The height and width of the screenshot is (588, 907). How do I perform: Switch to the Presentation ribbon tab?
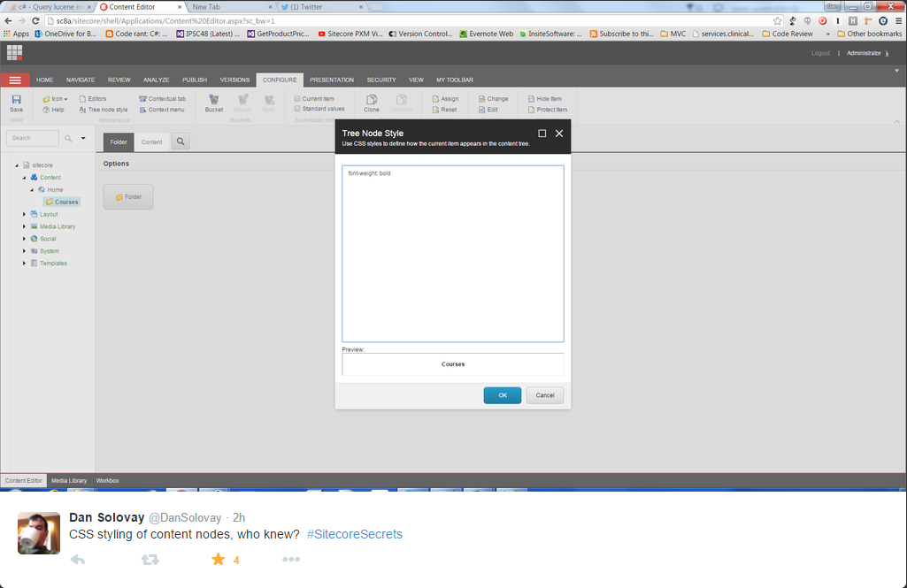(331, 80)
